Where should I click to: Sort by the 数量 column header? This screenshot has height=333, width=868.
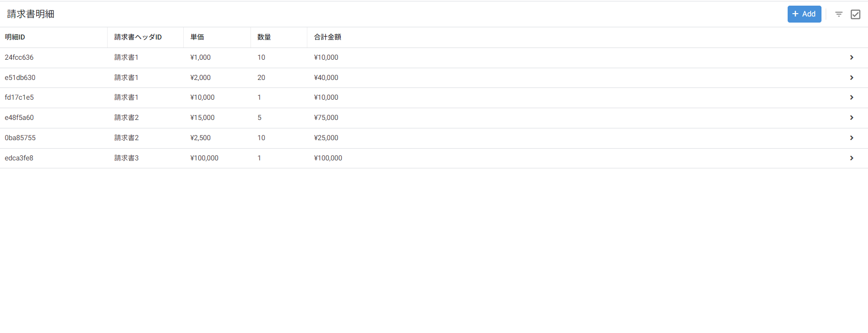(264, 37)
